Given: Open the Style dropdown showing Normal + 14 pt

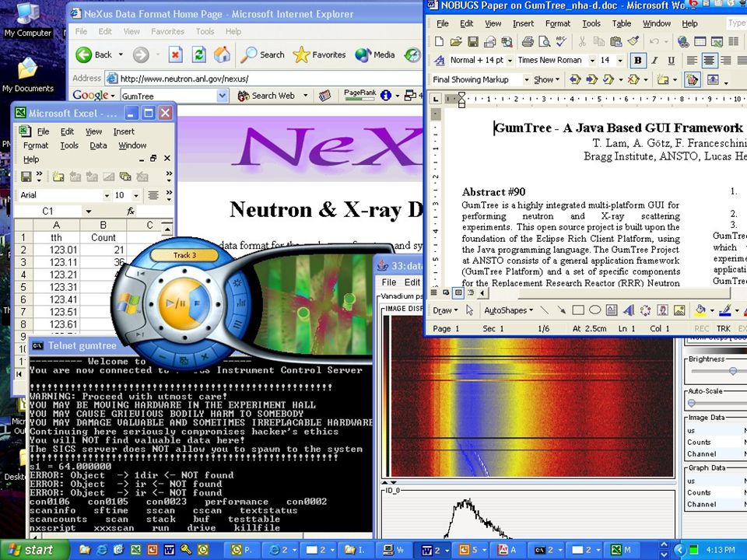Looking at the screenshot, I should (x=510, y=61).
